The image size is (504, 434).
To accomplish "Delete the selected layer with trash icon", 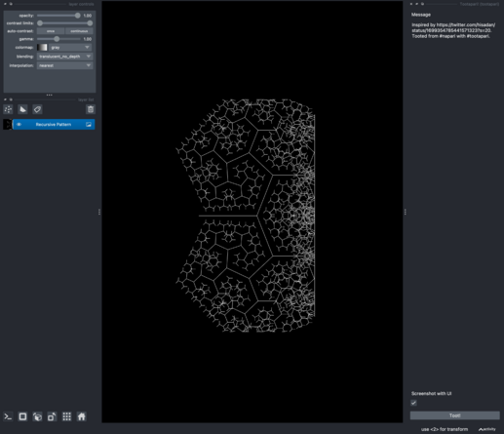I will pyautogui.click(x=91, y=109).
